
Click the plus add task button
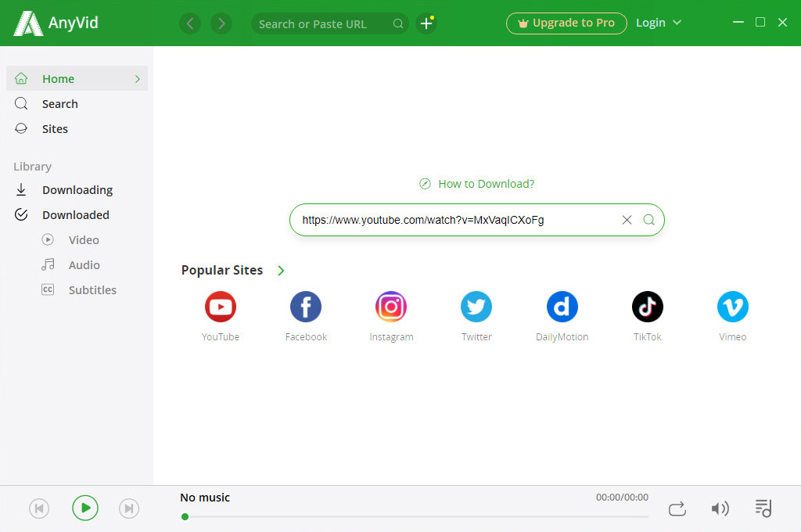point(426,23)
